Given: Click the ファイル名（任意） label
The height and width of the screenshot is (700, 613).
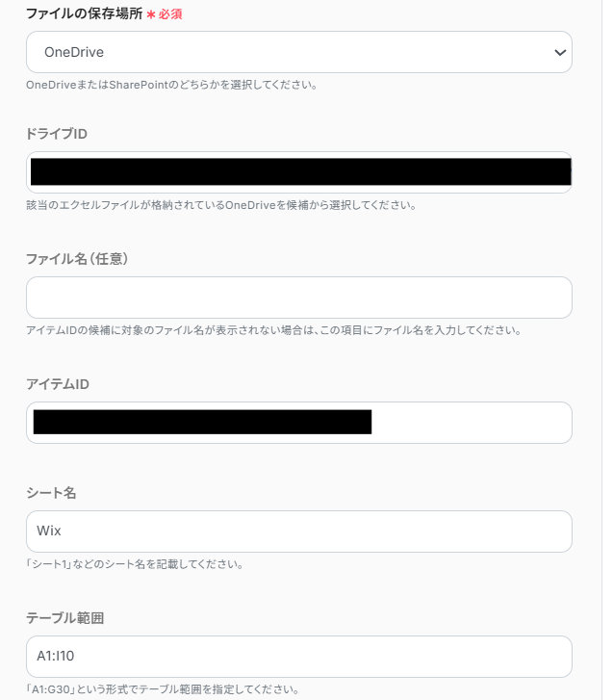Looking at the screenshot, I should (77, 258).
